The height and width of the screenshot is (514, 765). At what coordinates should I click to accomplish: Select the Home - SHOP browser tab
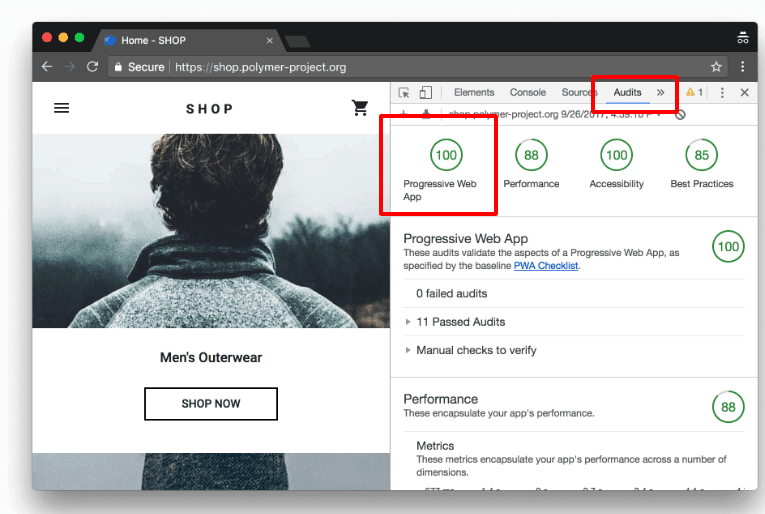(186, 40)
